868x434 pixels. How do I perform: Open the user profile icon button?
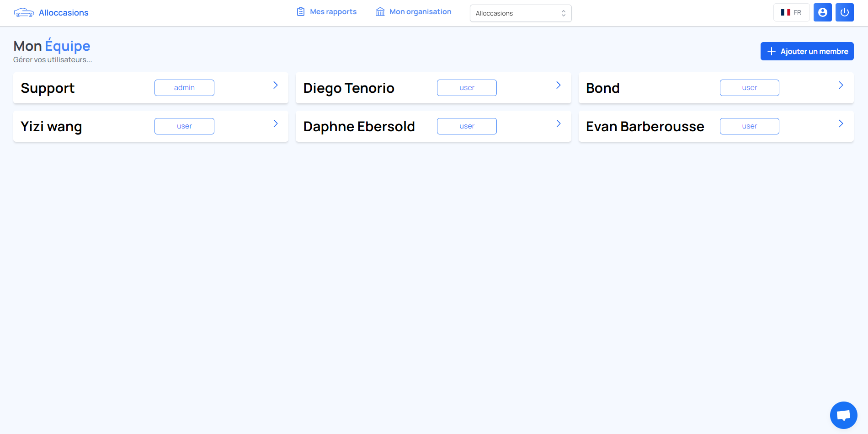tap(822, 12)
